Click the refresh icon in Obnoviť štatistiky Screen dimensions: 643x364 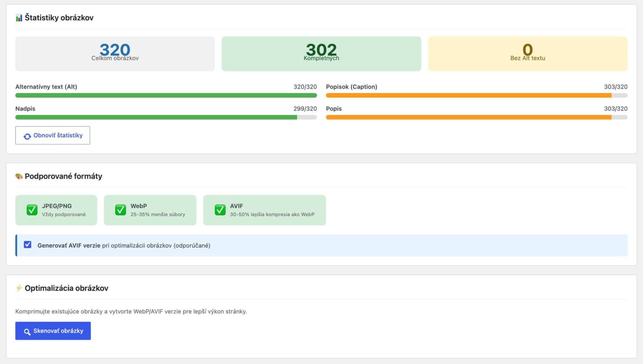coord(27,136)
